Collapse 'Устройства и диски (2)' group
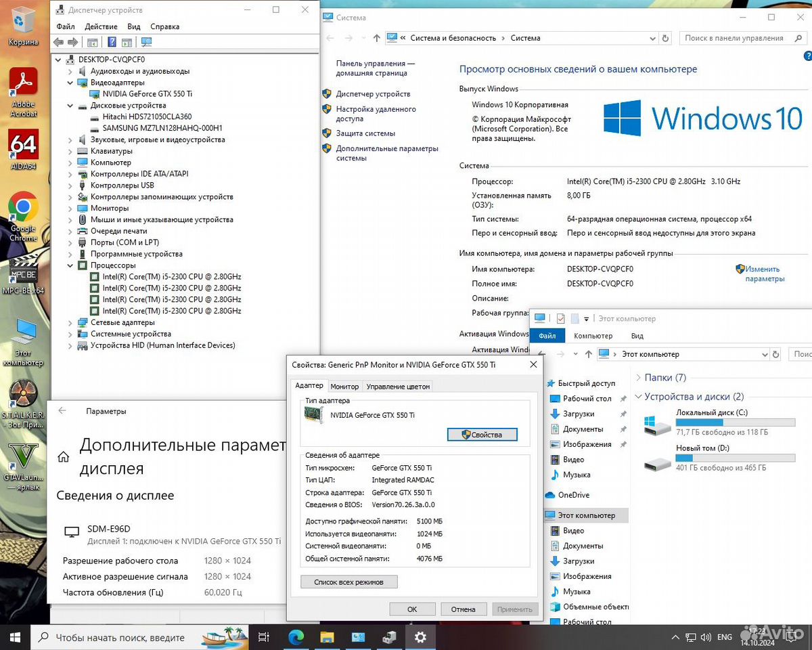 click(637, 397)
